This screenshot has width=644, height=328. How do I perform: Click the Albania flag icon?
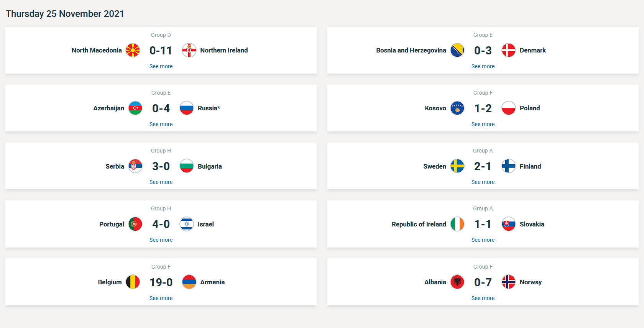[457, 282]
